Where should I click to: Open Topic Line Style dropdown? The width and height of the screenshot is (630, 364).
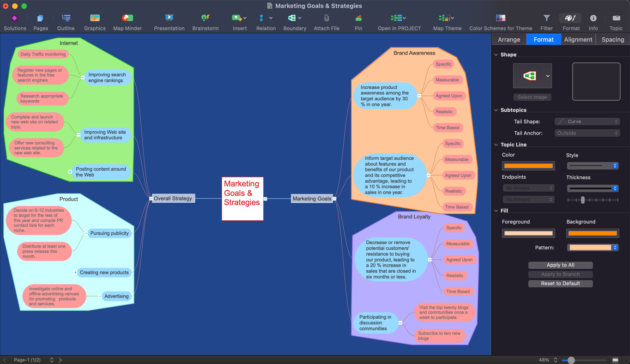pos(593,166)
